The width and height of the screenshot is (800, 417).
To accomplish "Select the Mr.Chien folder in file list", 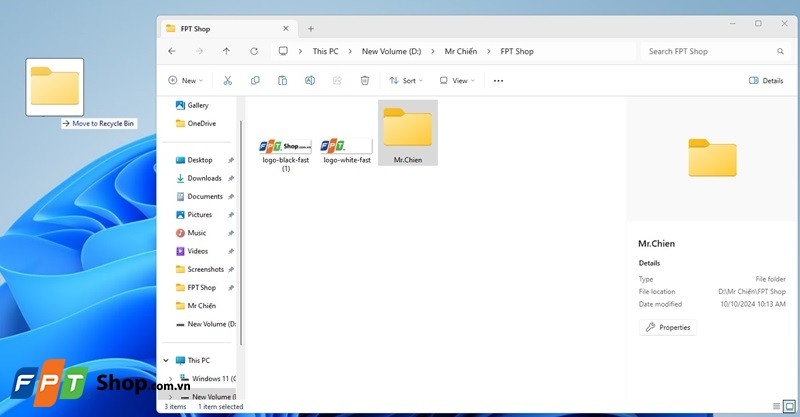I will (408, 133).
